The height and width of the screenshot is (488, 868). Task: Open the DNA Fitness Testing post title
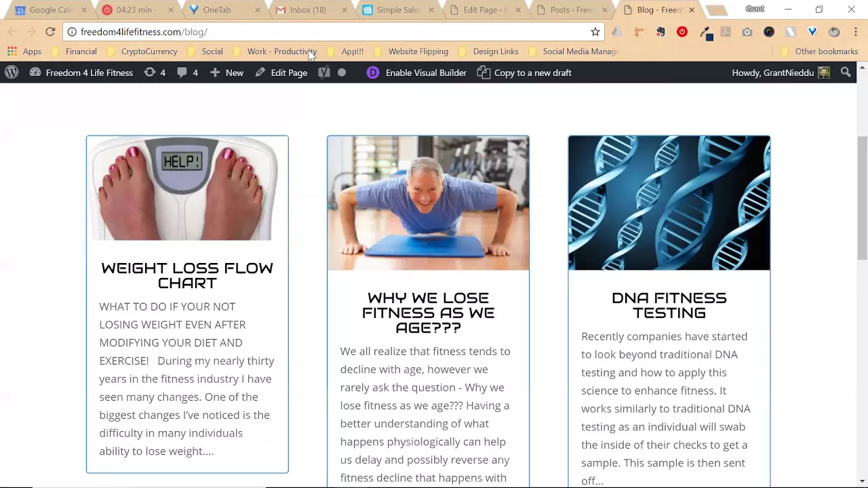coord(669,305)
